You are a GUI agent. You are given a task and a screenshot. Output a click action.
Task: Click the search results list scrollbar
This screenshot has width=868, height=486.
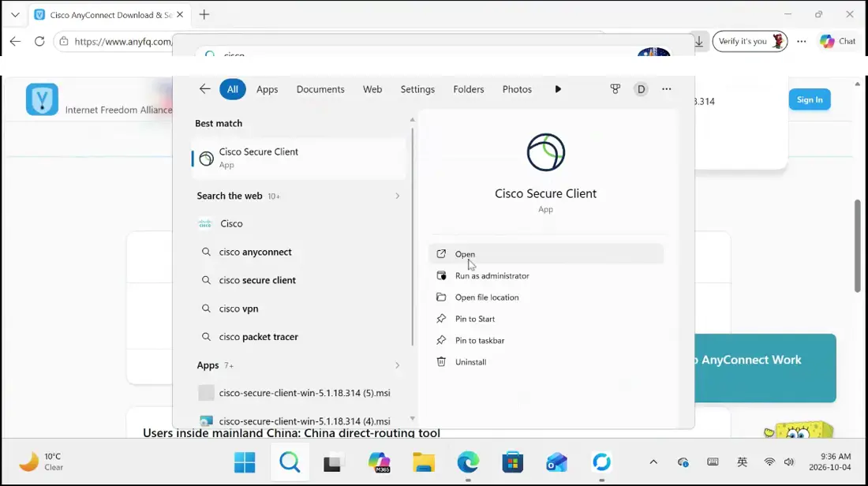[x=413, y=238]
